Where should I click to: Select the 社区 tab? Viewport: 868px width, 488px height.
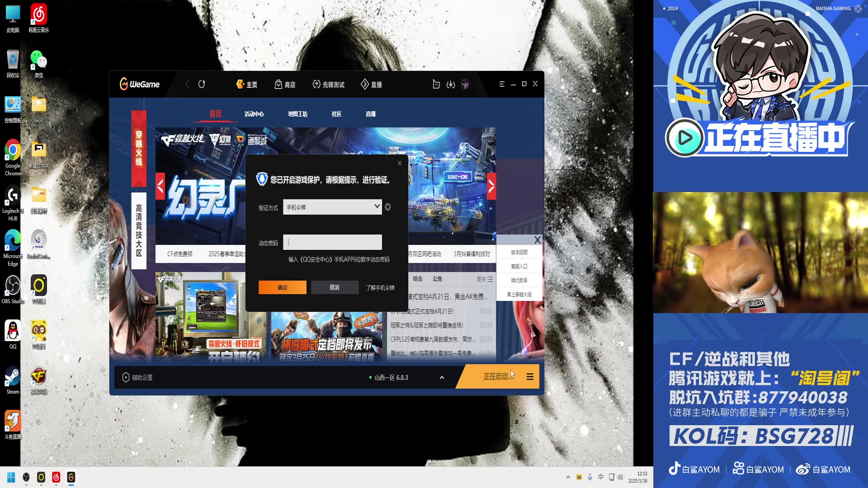336,114
